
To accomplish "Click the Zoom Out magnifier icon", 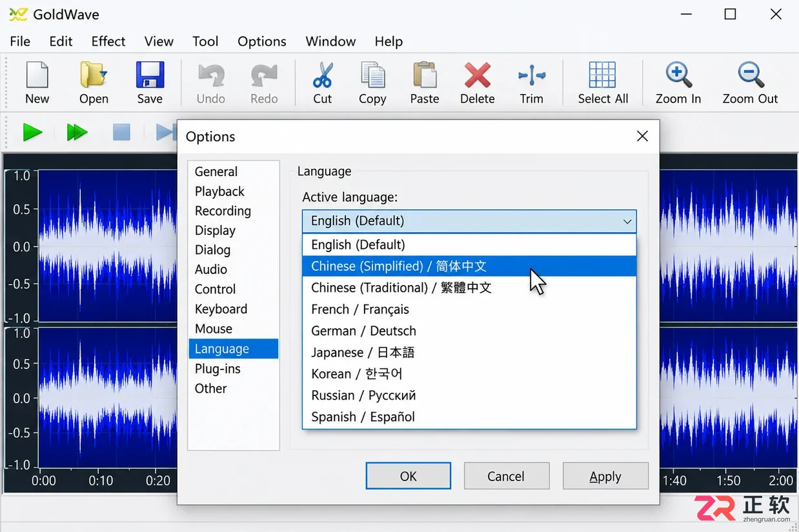I will (751, 75).
